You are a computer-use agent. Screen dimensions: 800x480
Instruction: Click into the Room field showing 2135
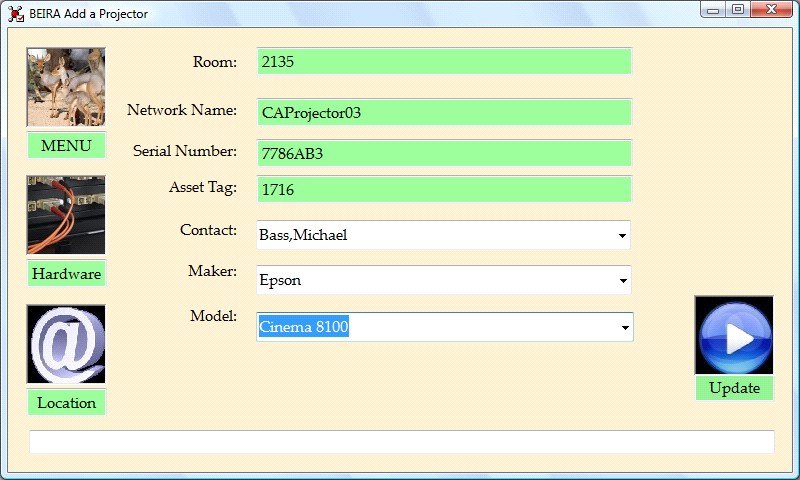444,62
